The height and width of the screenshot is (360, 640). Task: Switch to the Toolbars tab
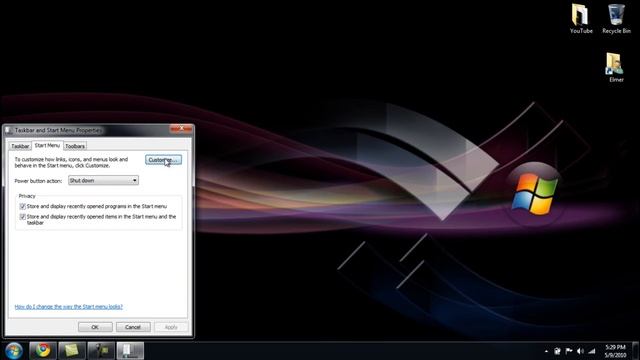coord(75,146)
